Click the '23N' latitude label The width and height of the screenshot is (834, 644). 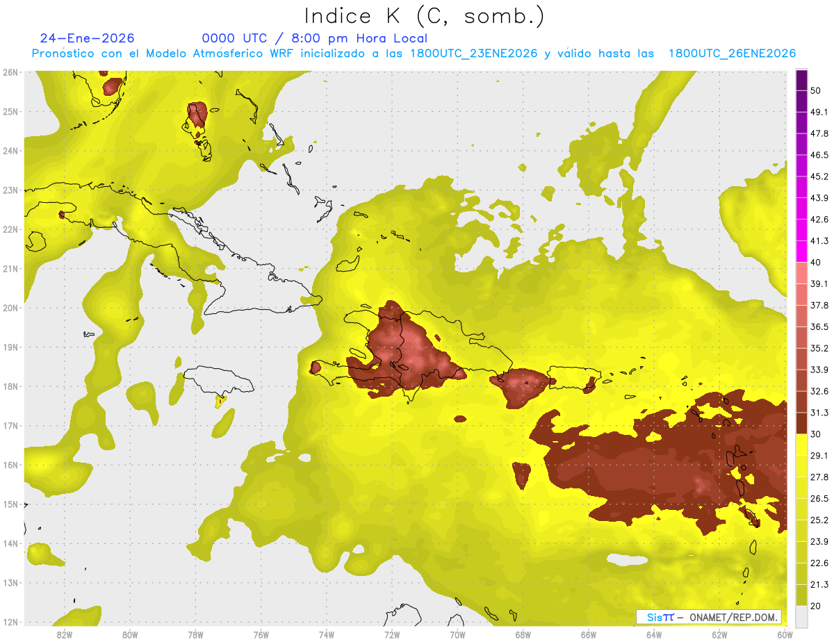click(10, 190)
